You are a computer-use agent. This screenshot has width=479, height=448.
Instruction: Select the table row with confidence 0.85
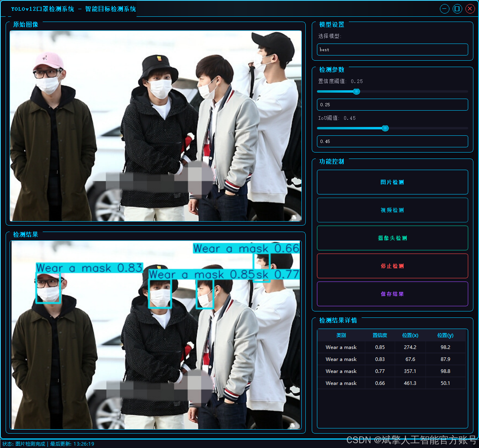point(392,347)
